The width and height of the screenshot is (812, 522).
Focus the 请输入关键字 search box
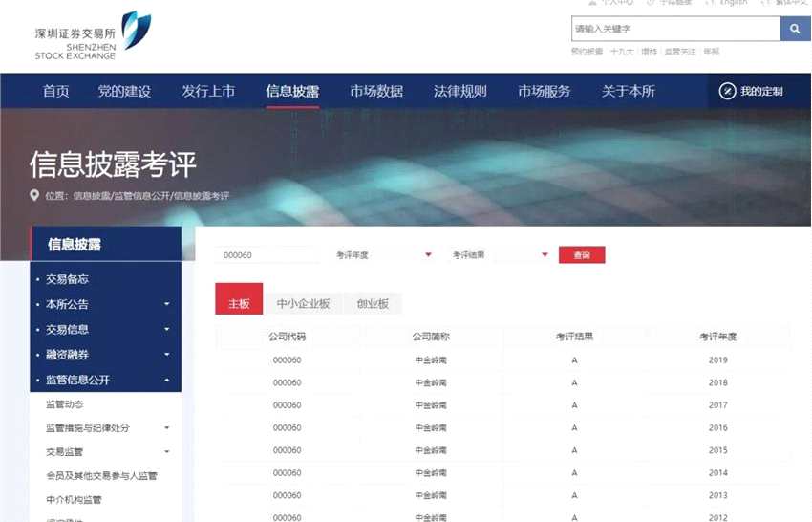pyautogui.click(x=675, y=29)
